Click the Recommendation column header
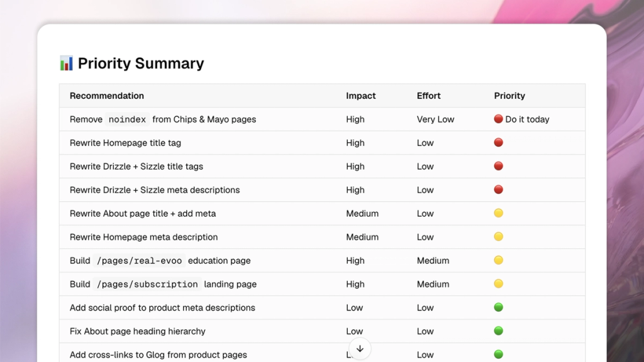Screen dimensions: 644x362 coord(107,96)
